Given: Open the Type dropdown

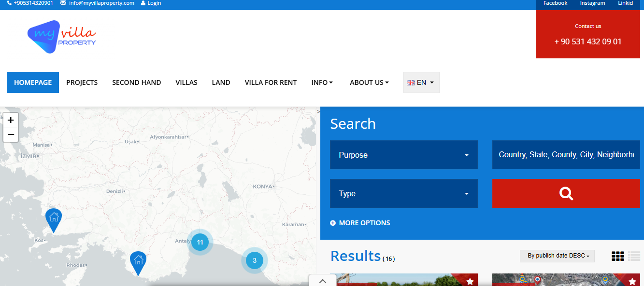Looking at the screenshot, I should tap(403, 193).
